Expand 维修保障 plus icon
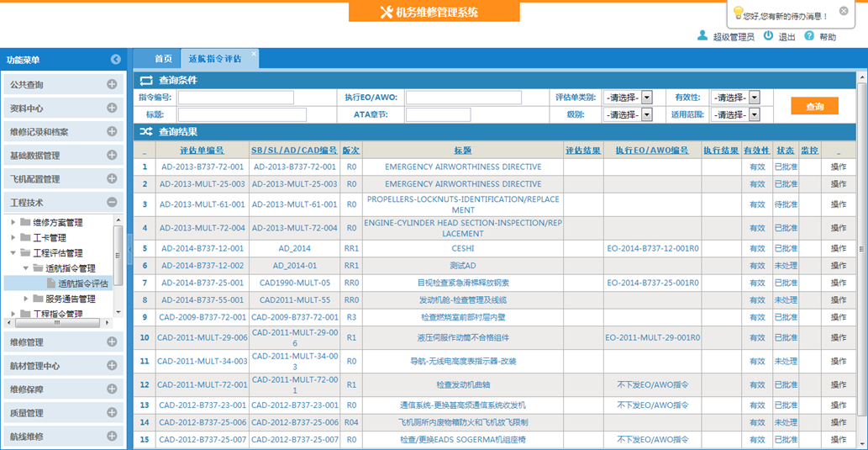The width and height of the screenshot is (868, 450). pos(112,389)
